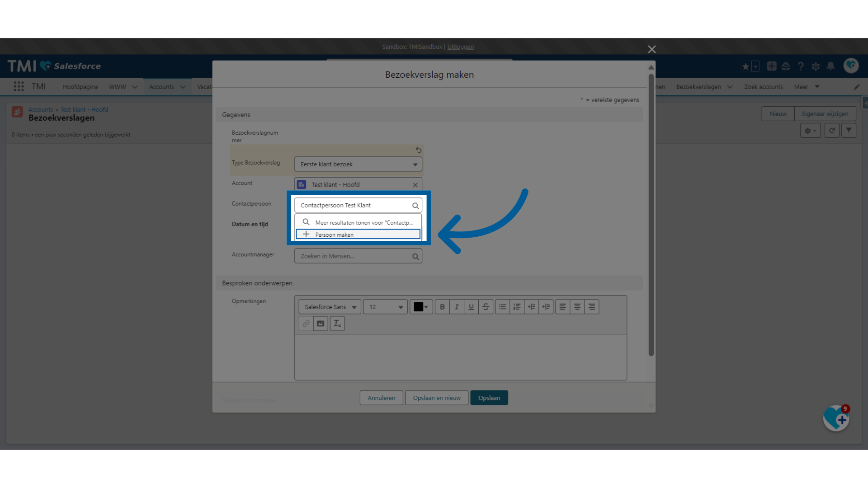868x488 pixels.
Task: Open the setup gear in header
Action: 816,66
